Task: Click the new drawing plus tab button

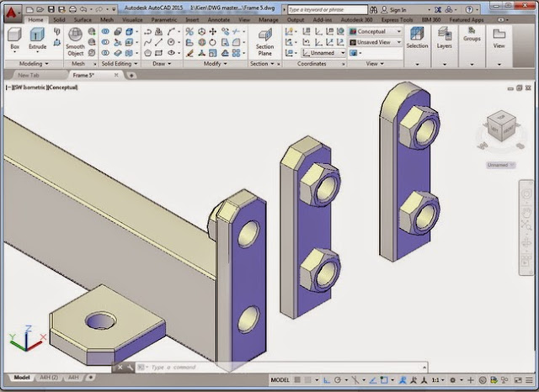Action: click(131, 75)
